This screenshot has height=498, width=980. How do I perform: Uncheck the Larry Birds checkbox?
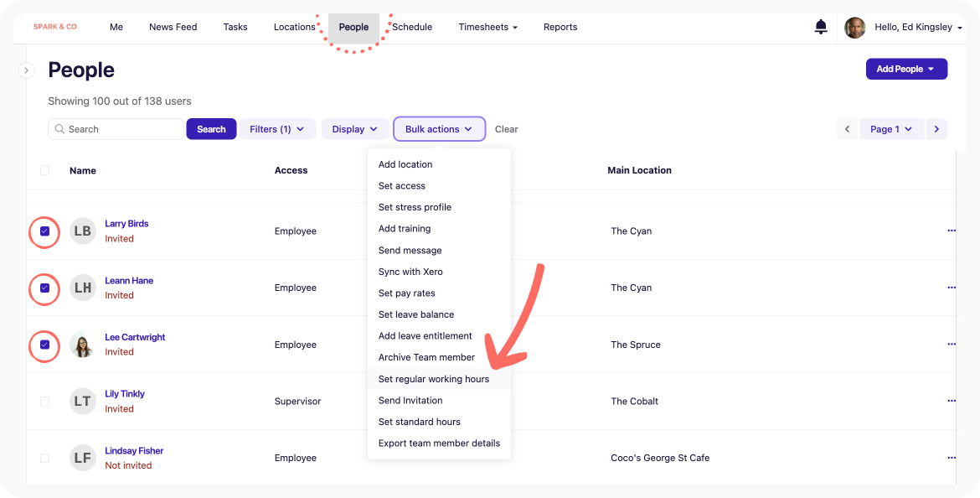(45, 231)
